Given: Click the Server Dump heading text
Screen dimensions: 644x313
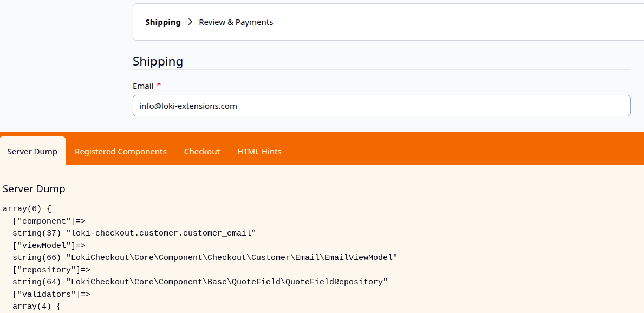Looking at the screenshot, I should (x=34, y=189).
